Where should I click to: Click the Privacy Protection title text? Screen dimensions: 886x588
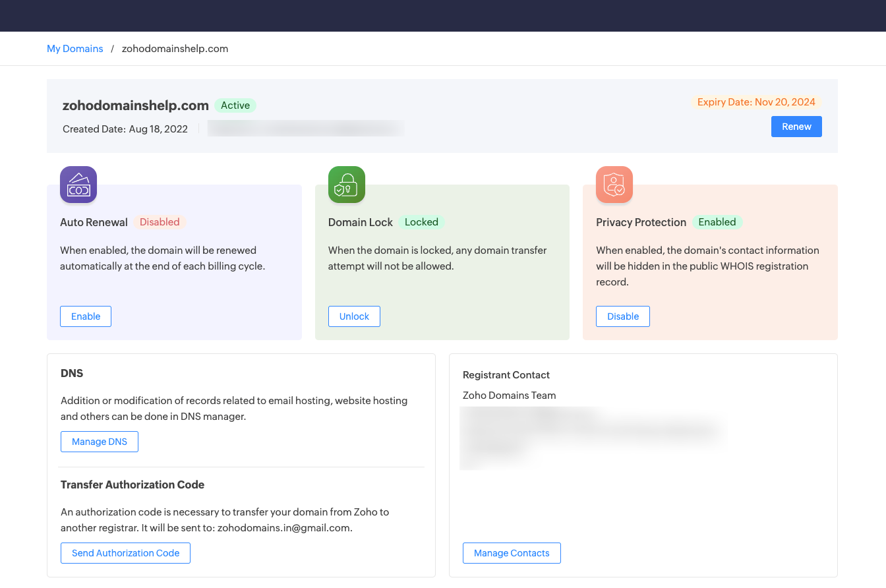click(x=641, y=222)
